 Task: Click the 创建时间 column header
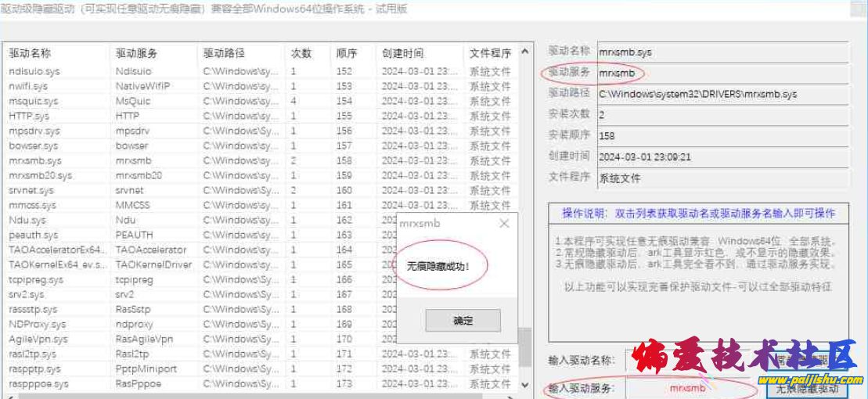pos(402,53)
